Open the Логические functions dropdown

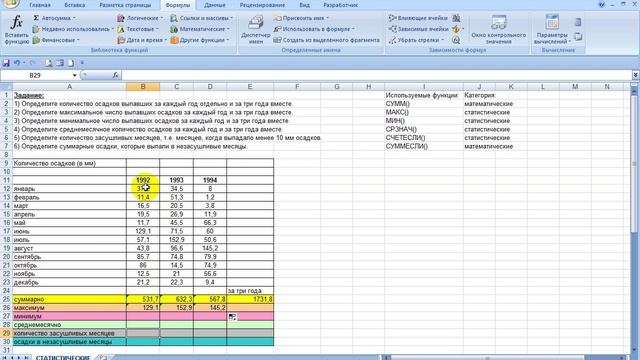click(140, 18)
